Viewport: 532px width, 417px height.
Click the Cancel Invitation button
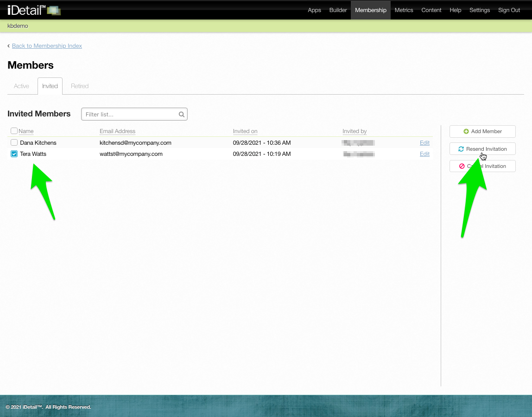(482, 166)
